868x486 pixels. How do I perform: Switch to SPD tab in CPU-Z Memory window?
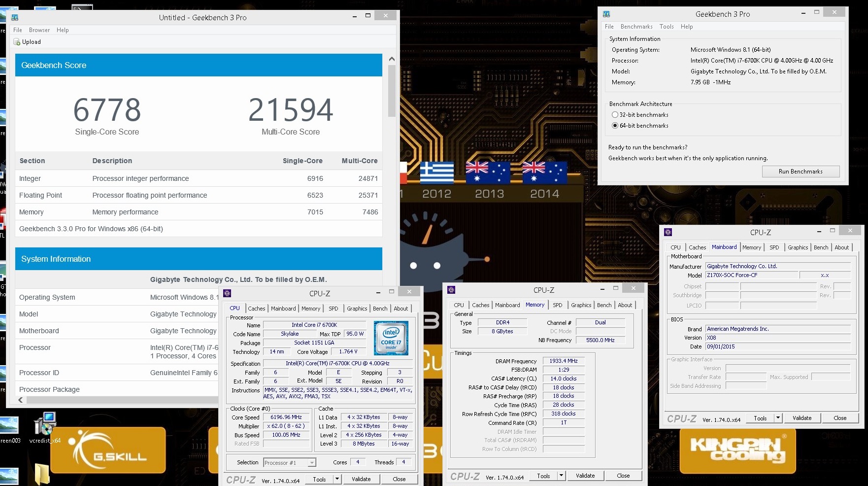(557, 305)
